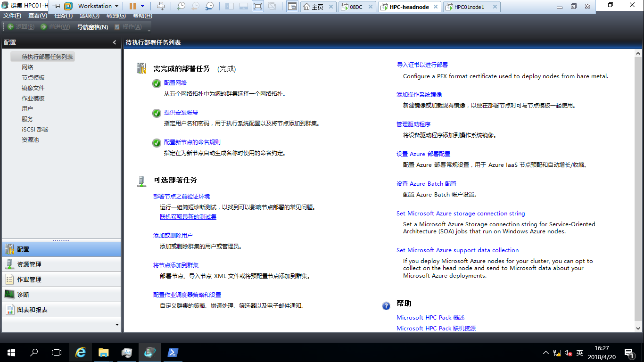The height and width of the screenshot is (362, 644).
Task: Collapse the 配置 navigation pane chevron
Action: [x=115, y=42]
